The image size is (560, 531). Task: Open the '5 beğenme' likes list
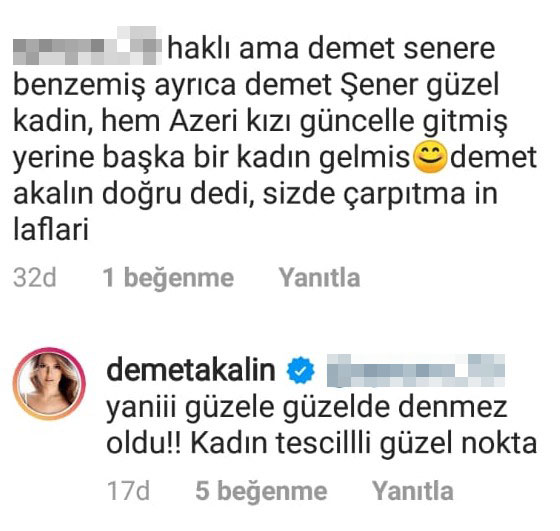[x=261, y=491]
